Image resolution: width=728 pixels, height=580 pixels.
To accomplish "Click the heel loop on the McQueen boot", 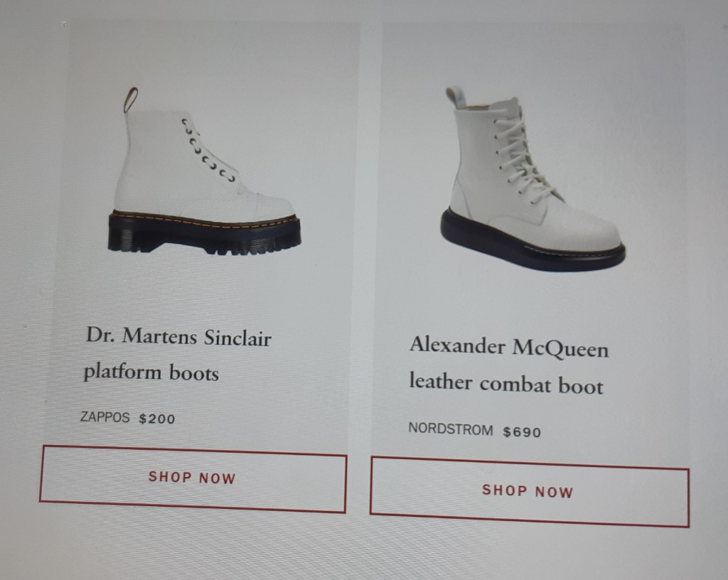I will pos(456,97).
